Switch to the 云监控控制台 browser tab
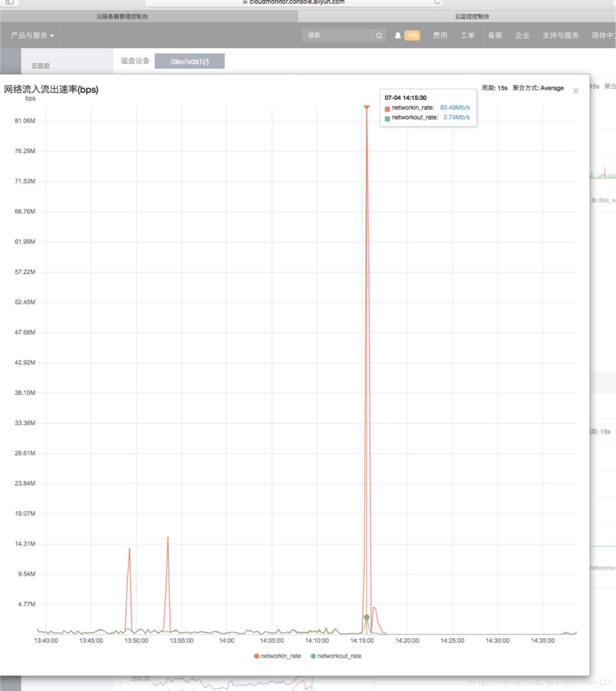 pyautogui.click(x=472, y=16)
